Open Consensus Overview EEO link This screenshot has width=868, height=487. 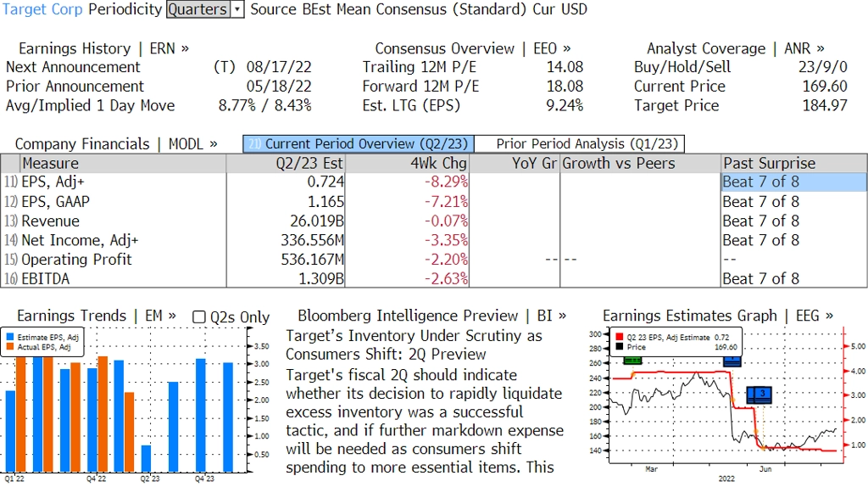tap(473, 48)
